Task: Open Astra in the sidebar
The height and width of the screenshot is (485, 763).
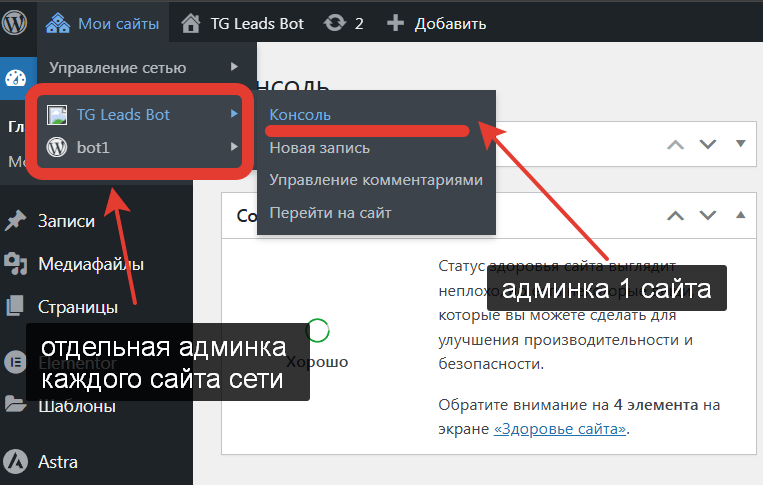Action: pos(58,462)
